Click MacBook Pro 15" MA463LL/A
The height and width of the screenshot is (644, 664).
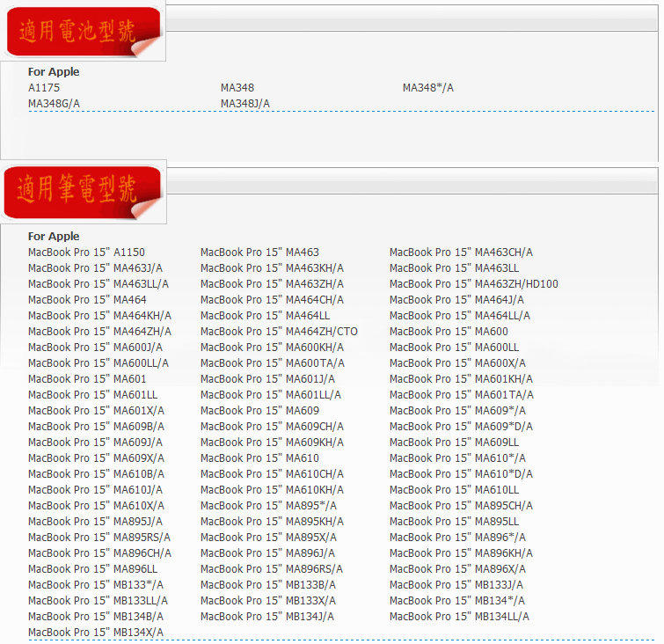[x=99, y=284]
